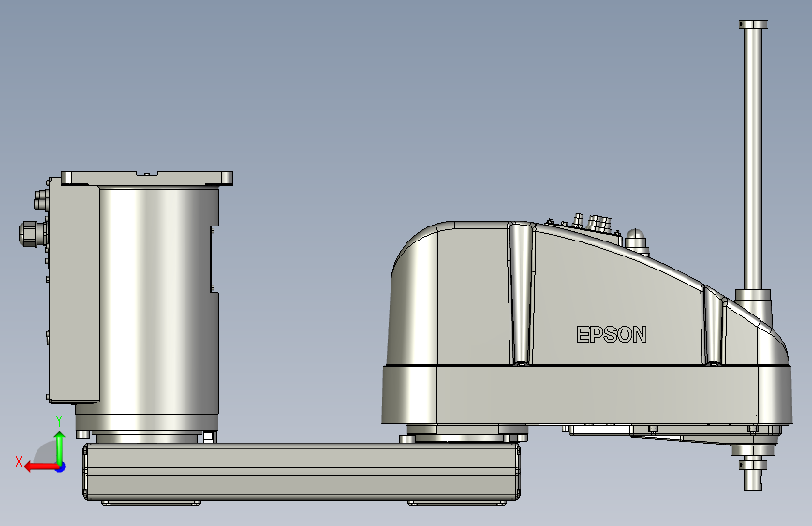Click the green Y axis arrow of the triad
This screenshot has height=526, width=812.
point(60,447)
